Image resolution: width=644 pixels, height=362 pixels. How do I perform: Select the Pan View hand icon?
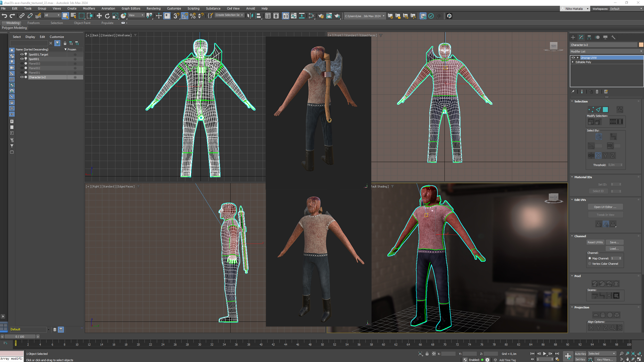click(628, 359)
